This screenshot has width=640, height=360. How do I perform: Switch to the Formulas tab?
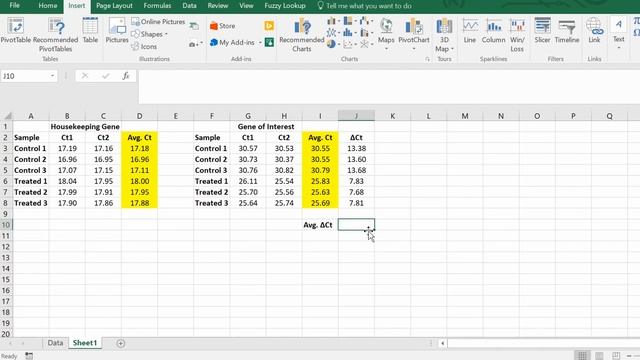tap(157, 6)
